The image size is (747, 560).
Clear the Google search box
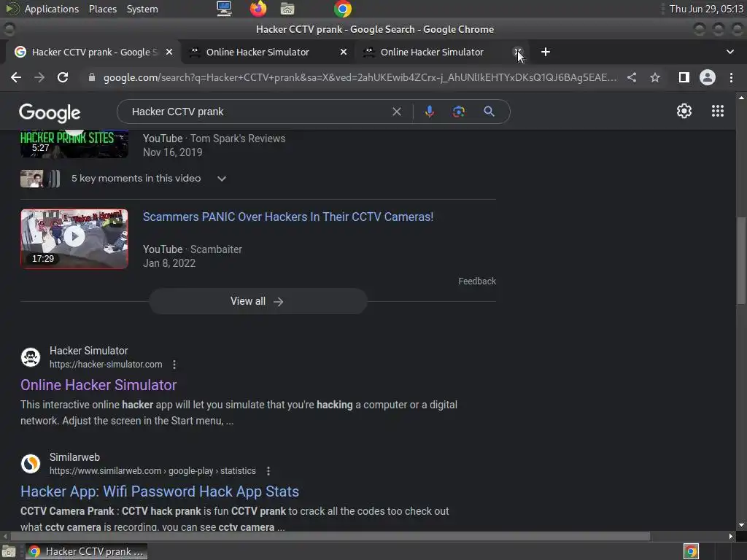[x=396, y=112]
